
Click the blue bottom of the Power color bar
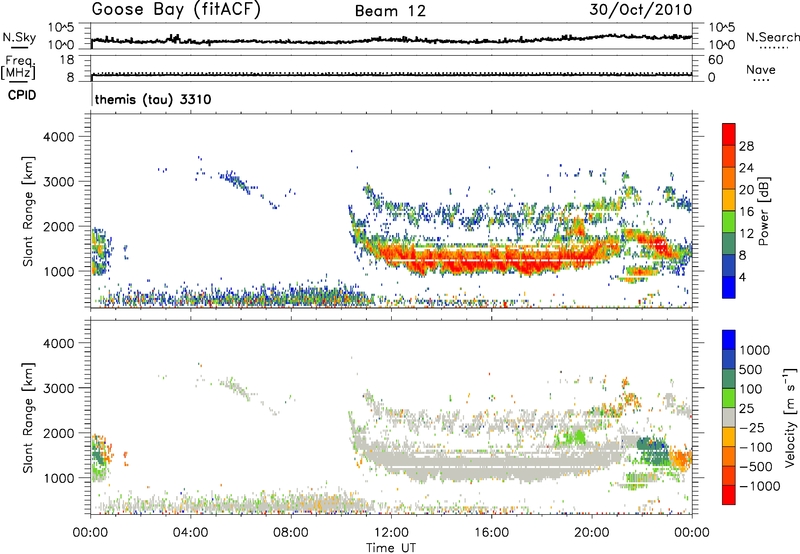pyautogui.click(x=729, y=287)
